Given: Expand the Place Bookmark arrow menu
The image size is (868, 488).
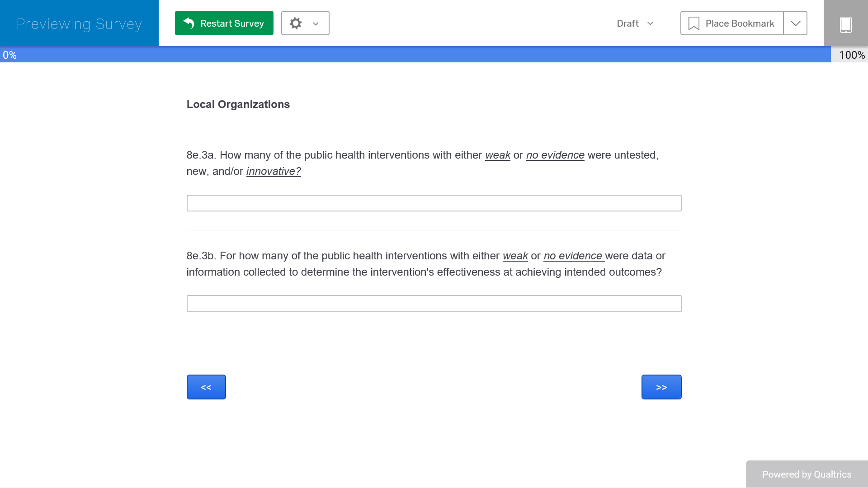Looking at the screenshot, I should coord(795,23).
